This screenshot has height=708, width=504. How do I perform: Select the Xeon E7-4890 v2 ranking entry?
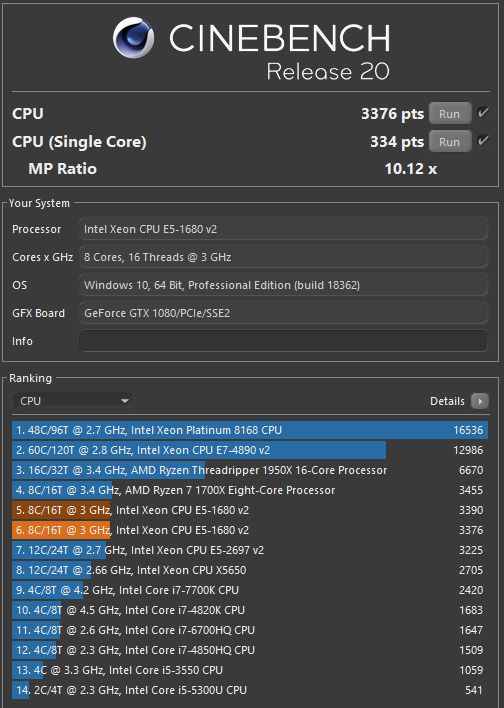click(250, 450)
